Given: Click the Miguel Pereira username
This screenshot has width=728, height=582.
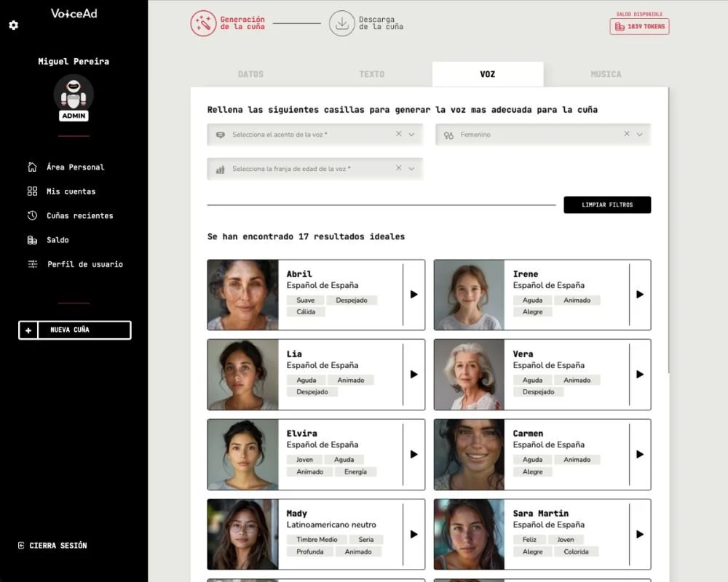Looking at the screenshot, I should [x=74, y=61].
